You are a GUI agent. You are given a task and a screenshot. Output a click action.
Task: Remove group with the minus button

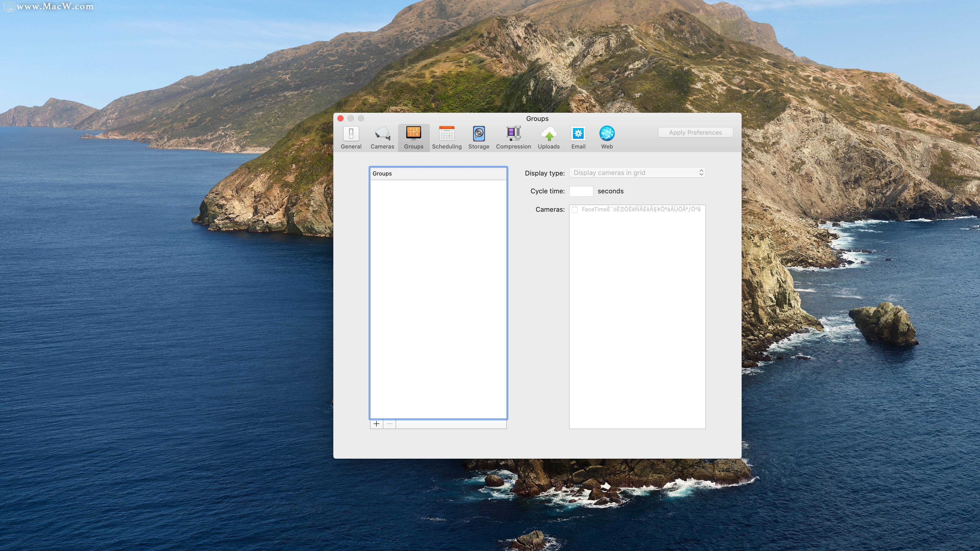point(389,424)
